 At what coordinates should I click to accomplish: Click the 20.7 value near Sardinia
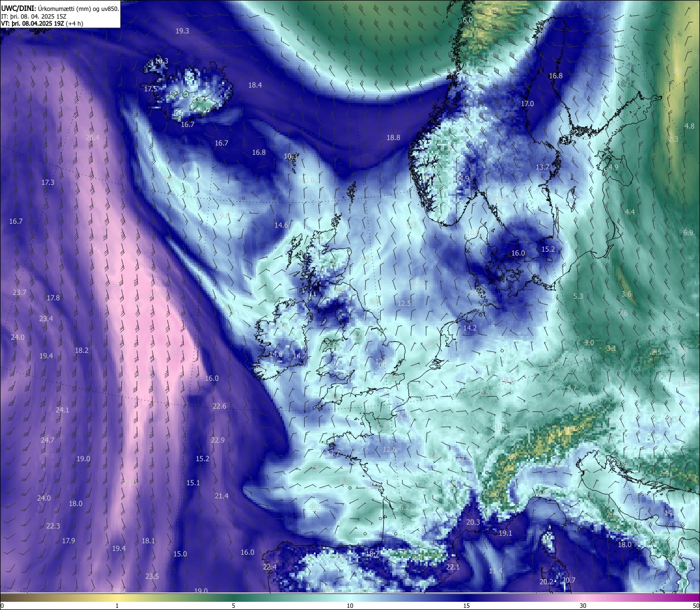click(x=569, y=580)
